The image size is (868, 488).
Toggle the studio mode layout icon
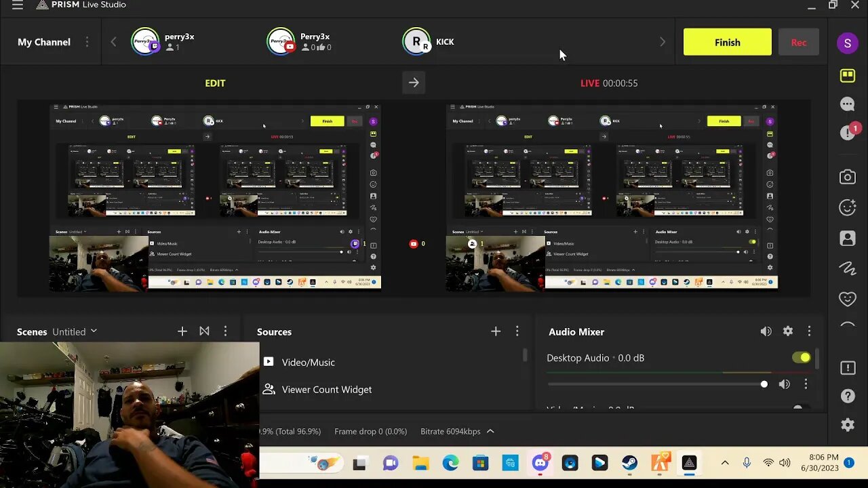pyautogui.click(x=847, y=75)
